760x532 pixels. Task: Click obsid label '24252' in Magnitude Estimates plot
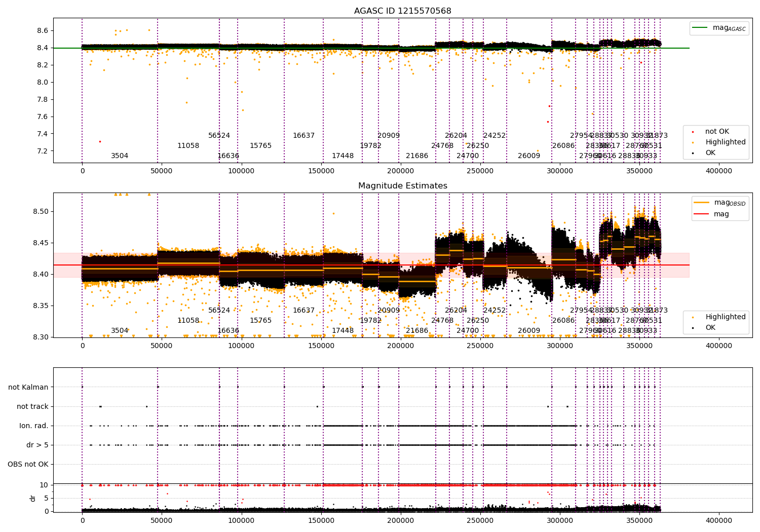coord(495,311)
